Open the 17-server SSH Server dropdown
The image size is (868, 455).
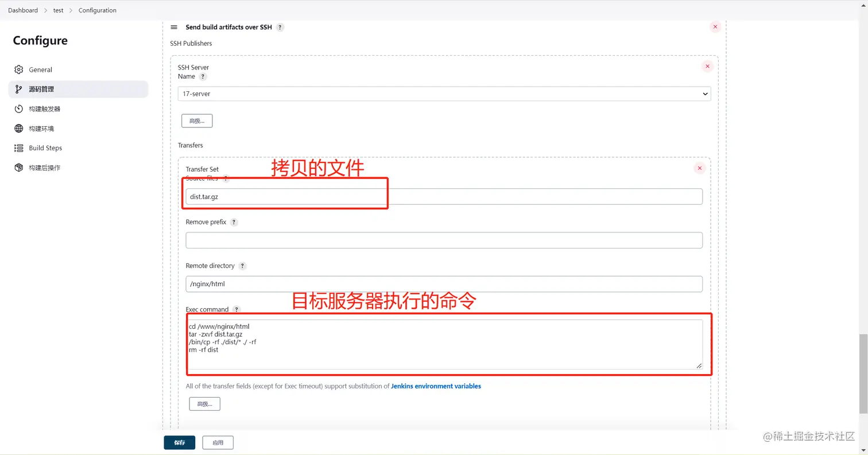[x=444, y=94]
